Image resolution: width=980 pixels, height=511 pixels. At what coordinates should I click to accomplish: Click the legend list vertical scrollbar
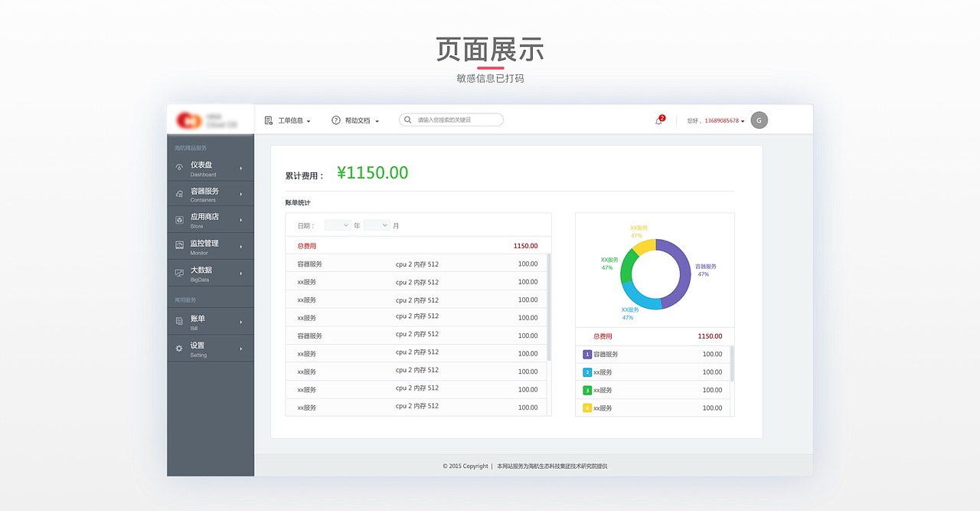pyautogui.click(x=732, y=363)
